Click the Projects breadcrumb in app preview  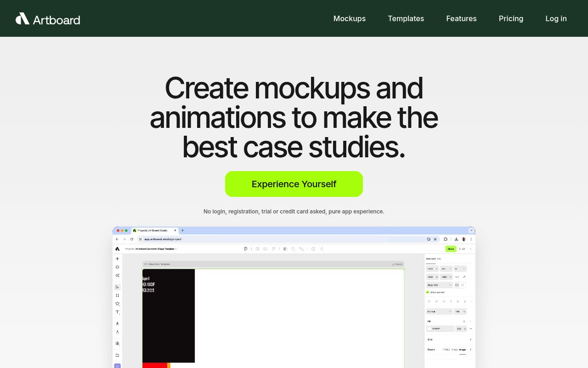130,249
